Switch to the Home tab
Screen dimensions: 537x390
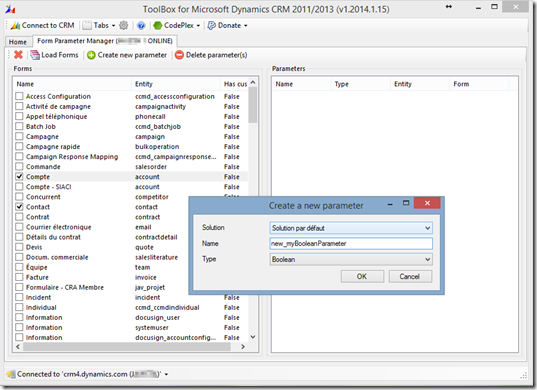pos(18,42)
